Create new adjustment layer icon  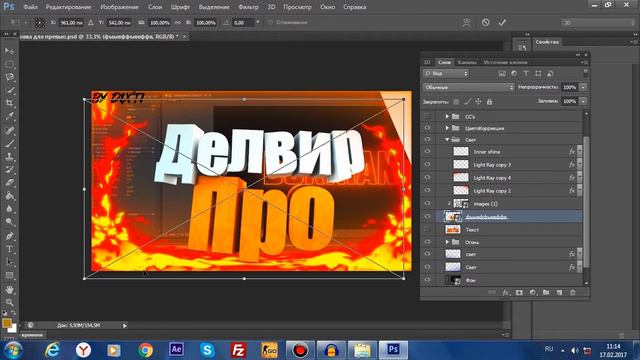tap(533, 293)
